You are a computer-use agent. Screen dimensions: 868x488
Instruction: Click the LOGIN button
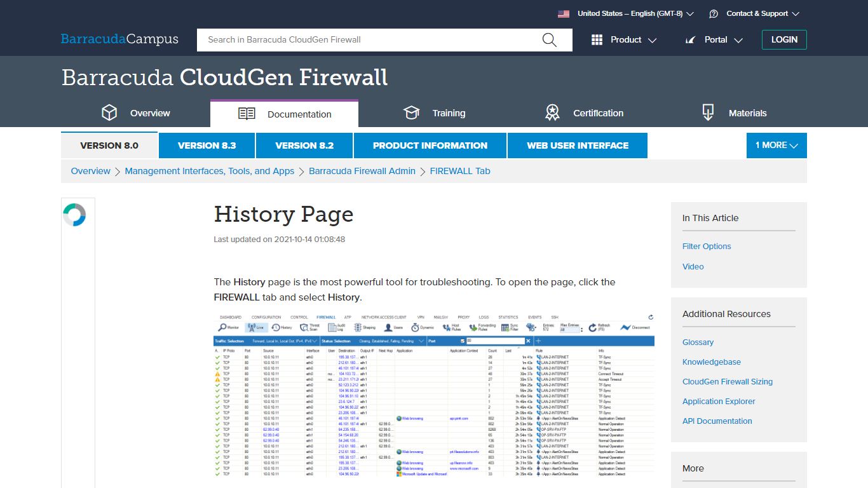coord(784,39)
